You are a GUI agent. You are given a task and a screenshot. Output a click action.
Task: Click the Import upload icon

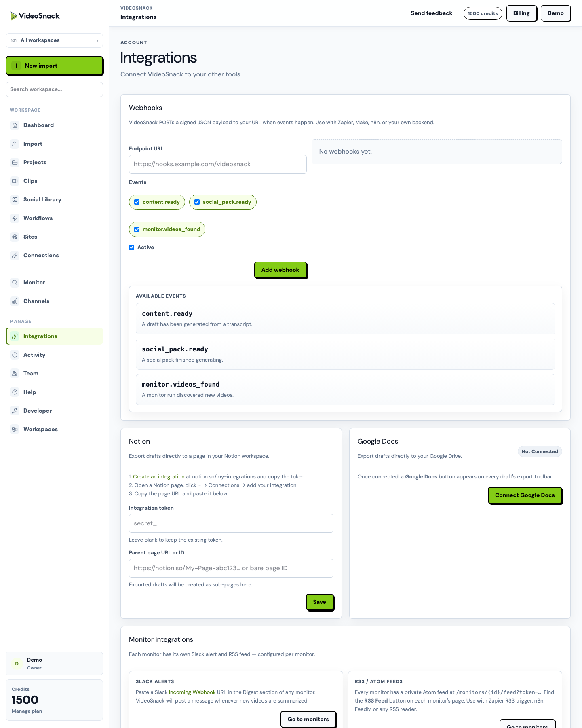[15, 144]
